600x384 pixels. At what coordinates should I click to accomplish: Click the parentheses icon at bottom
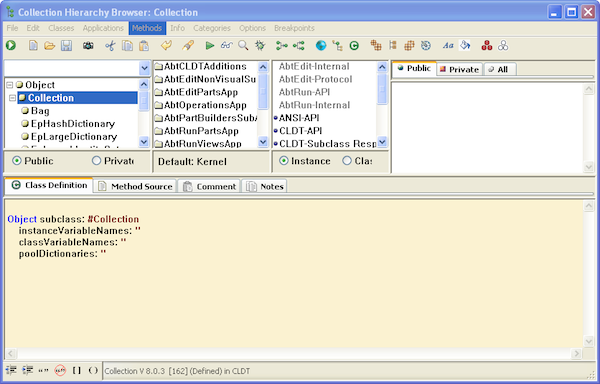[93, 370]
